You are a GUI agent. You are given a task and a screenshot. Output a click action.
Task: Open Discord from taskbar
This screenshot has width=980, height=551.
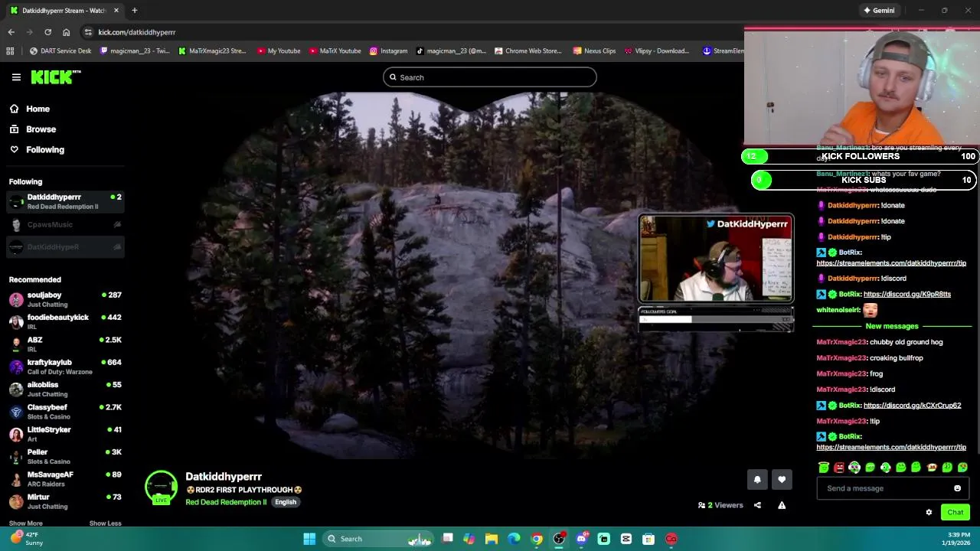pyautogui.click(x=581, y=539)
